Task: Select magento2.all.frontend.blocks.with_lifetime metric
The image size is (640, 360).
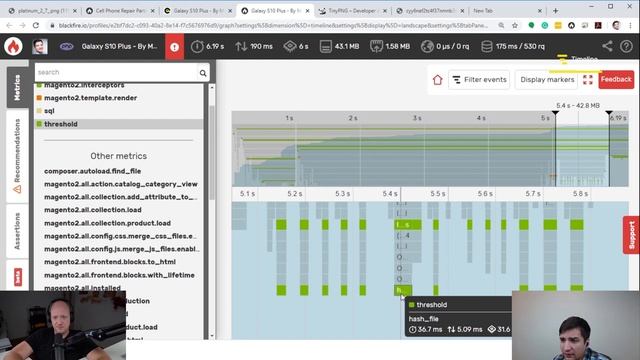Action: coord(119,275)
